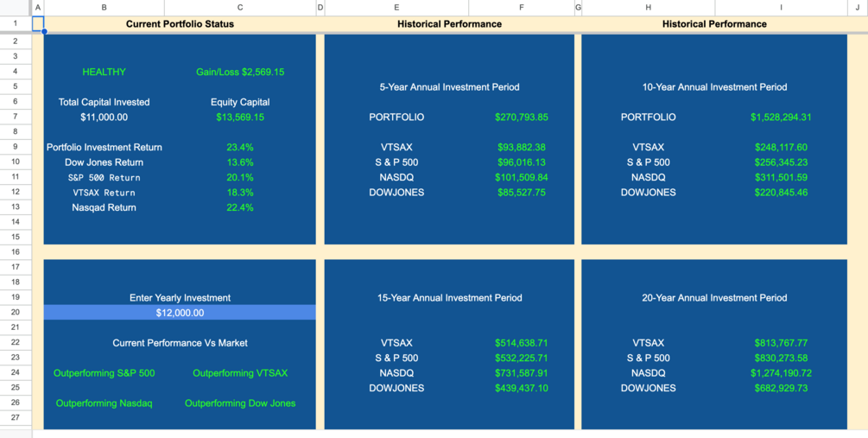Select the 23.4% portfolio return value
The image size is (868, 438).
click(x=240, y=147)
